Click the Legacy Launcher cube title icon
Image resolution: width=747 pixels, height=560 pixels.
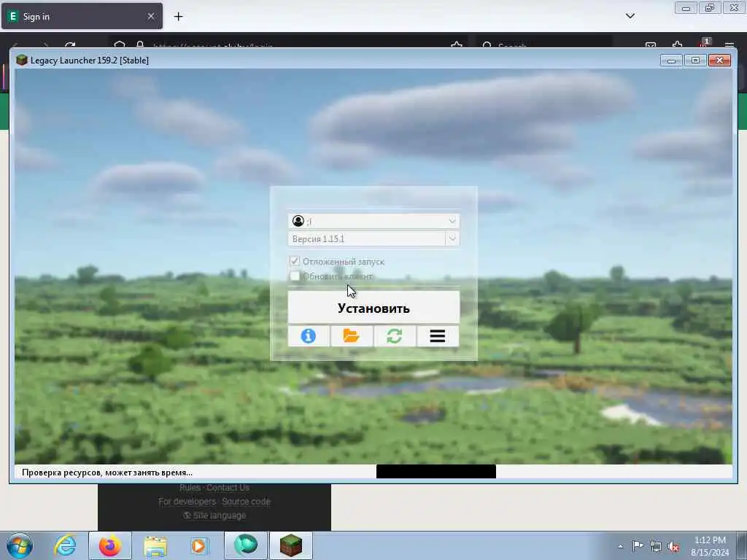tap(21, 60)
